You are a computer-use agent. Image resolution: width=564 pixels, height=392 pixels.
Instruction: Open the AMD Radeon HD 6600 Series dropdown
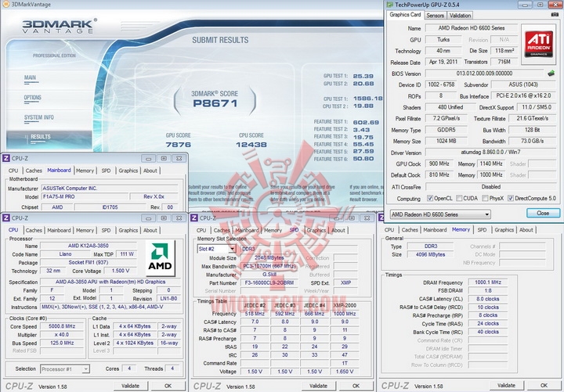440,214
